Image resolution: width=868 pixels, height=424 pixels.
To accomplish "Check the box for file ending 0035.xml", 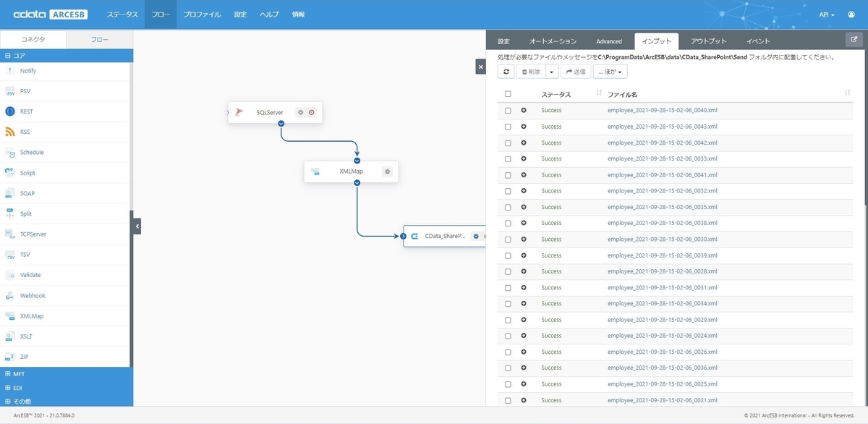I will point(508,207).
